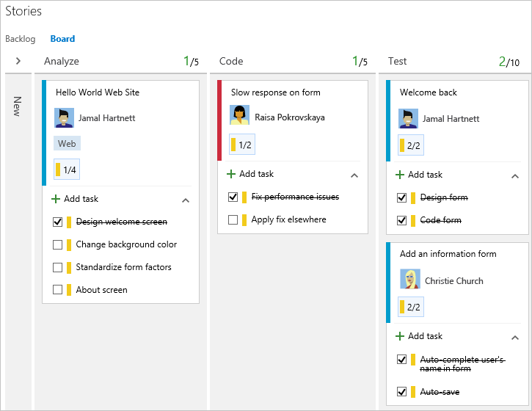Viewport: 532px width, 411px height.
Task: Open Slow response on form item
Action: pos(275,92)
